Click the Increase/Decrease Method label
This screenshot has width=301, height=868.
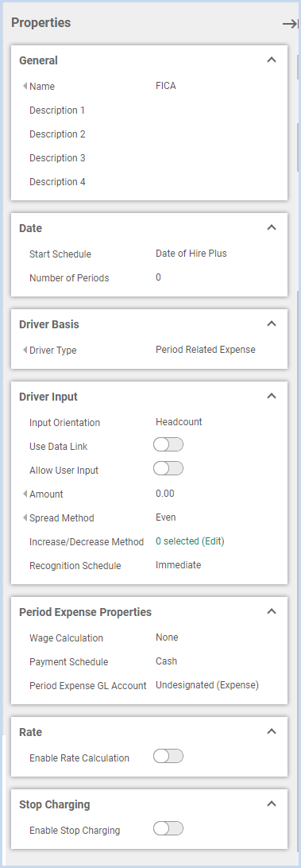[x=87, y=542]
